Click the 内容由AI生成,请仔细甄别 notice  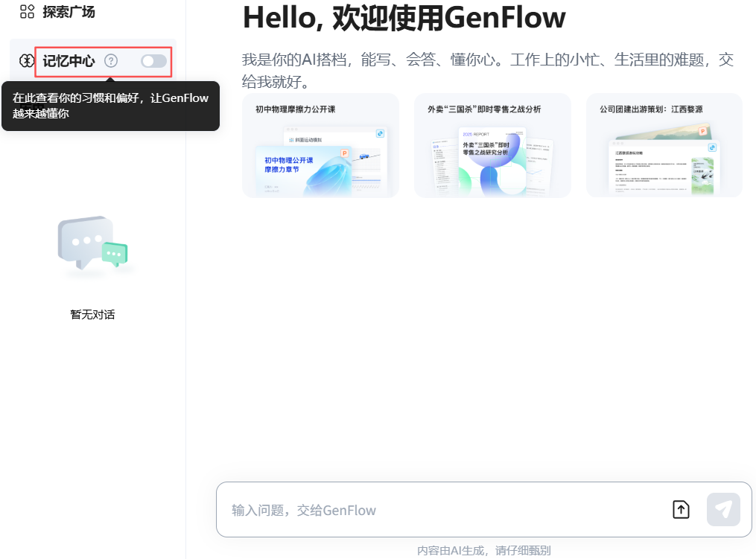[483, 550]
